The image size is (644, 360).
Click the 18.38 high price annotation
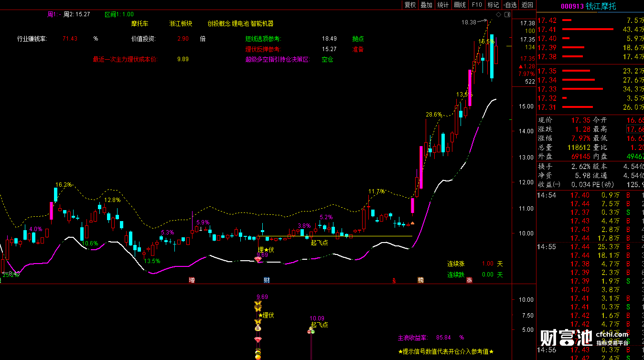[x=469, y=22]
